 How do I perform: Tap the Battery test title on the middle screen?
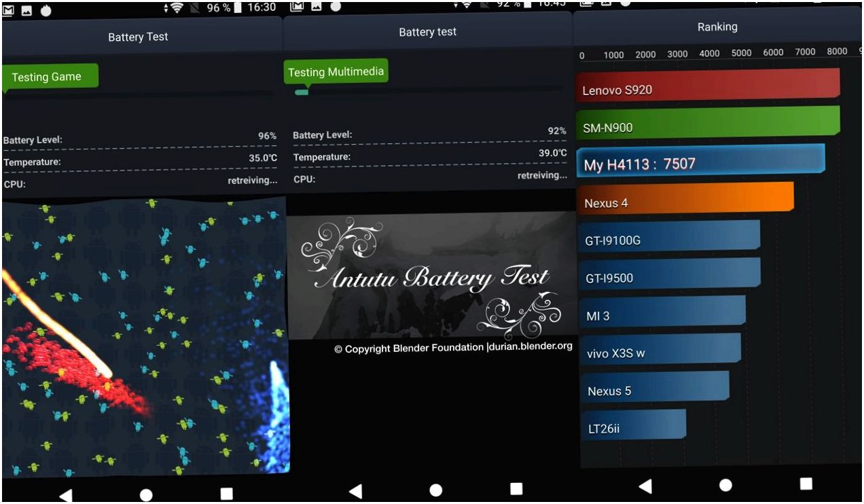[x=428, y=32]
